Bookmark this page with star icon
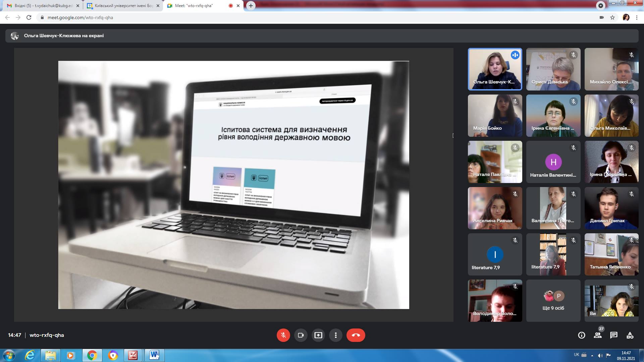 [612, 17]
